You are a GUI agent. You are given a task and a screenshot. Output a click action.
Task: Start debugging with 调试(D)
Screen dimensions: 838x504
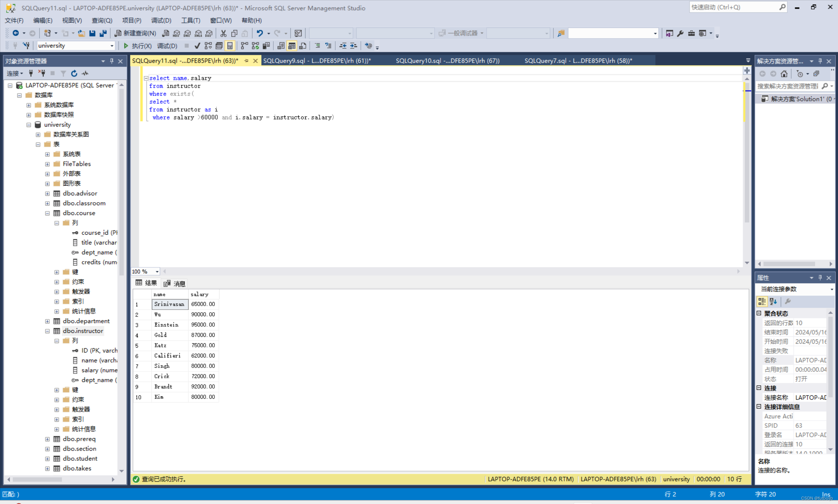tap(167, 45)
